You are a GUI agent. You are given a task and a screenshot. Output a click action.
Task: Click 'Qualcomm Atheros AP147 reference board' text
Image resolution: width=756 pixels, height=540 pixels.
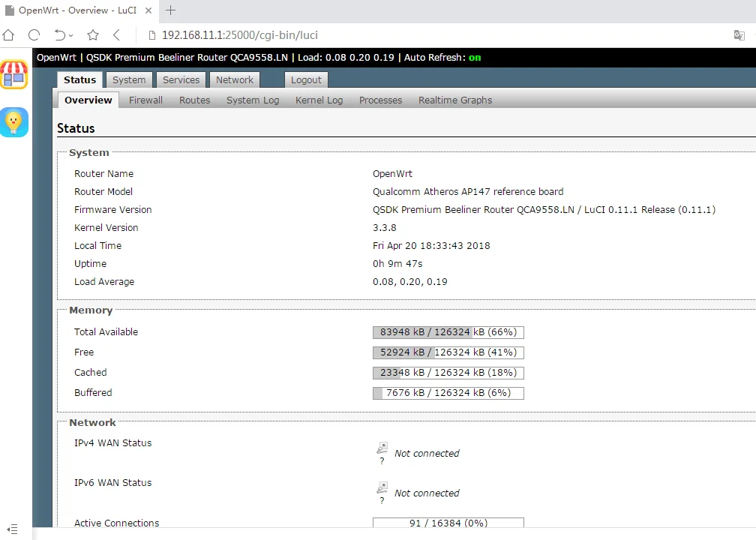(468, 191)
